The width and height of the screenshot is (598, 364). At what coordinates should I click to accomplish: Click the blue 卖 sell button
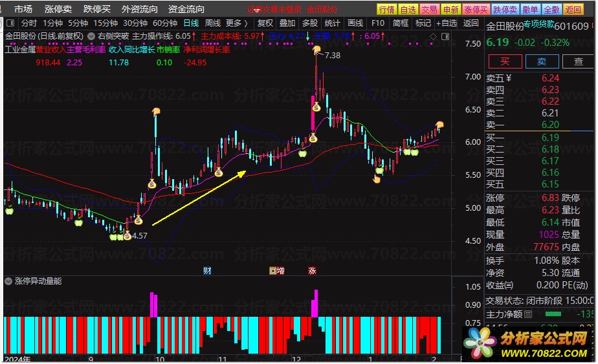pos(542,62)
